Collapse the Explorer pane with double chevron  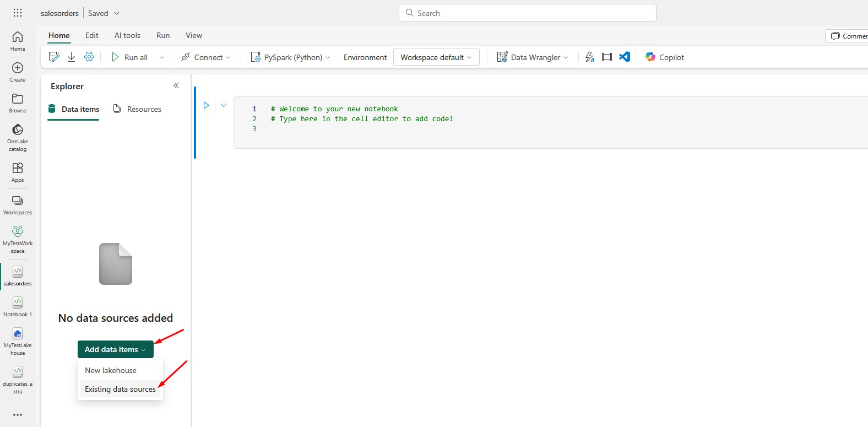pyautogui.click(x=176, y=85)
